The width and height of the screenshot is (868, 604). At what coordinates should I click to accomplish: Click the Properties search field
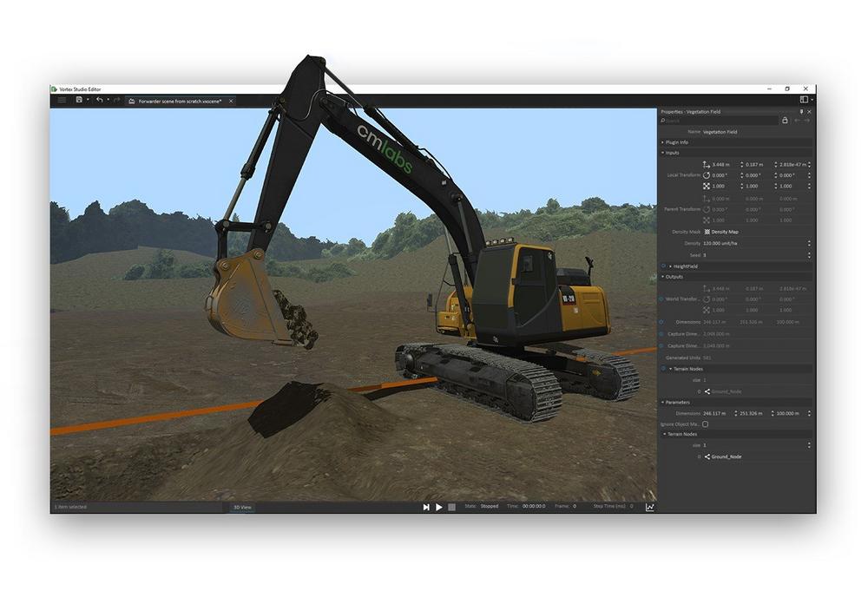point(719,121)
